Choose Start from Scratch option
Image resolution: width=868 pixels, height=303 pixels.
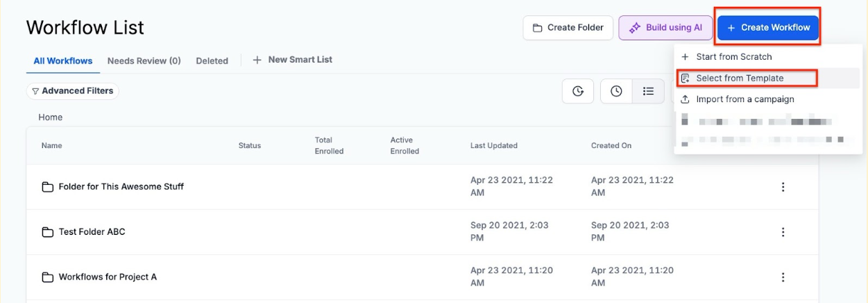pyautogui.click(x=733, y=57)
